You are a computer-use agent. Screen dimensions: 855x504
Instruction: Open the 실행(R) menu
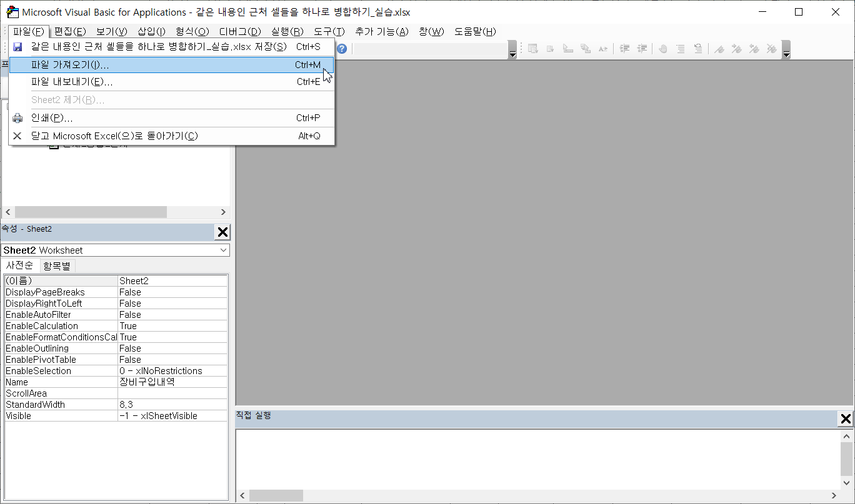point(287,31)
